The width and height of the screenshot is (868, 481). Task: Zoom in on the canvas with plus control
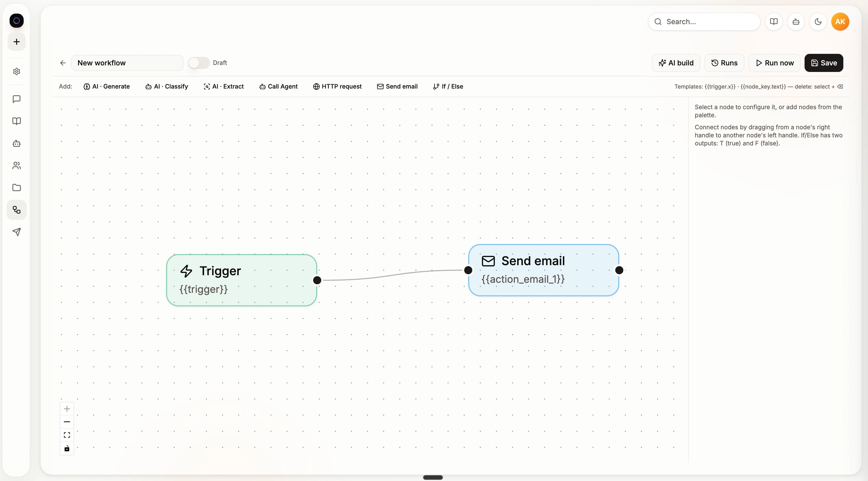(x=67, y=409)
